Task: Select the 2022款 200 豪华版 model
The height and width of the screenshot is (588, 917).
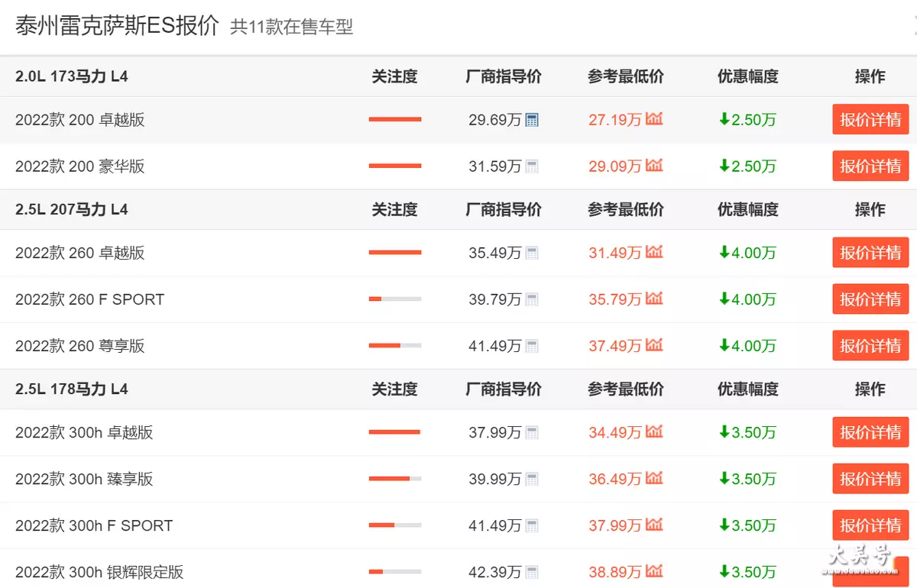Action: (x=80, y=166)
